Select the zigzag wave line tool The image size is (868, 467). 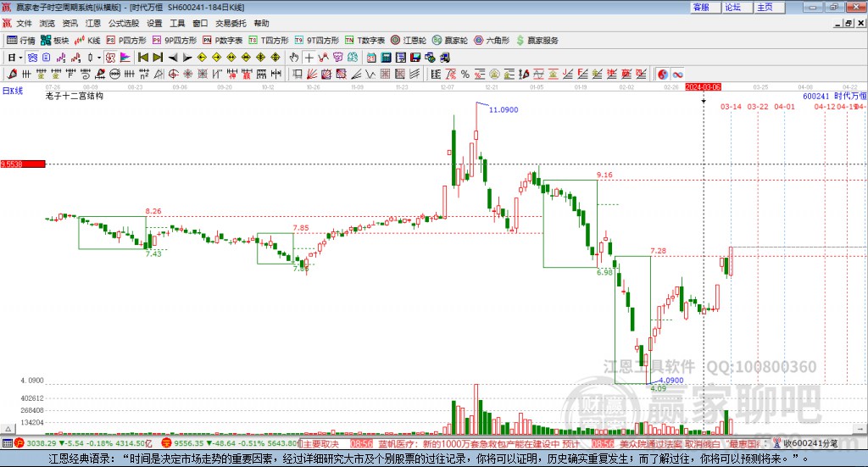tap(370, 74)
